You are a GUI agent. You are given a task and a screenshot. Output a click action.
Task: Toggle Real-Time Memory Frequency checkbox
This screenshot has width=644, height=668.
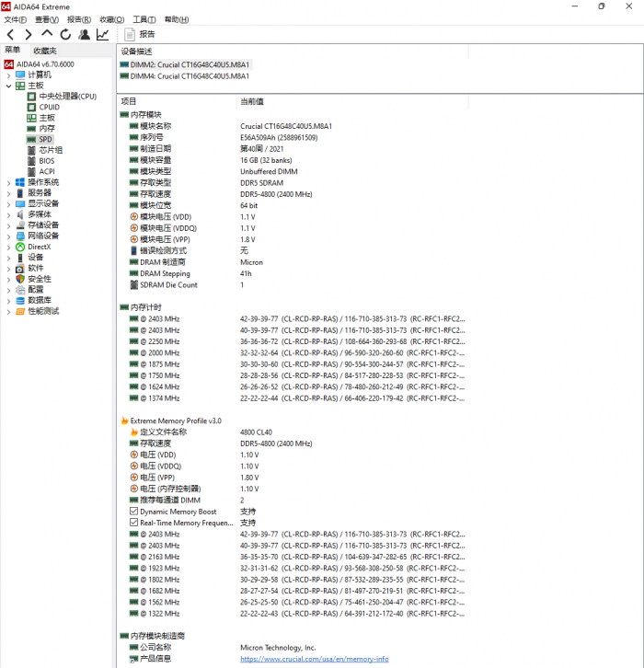click(133, 523)
